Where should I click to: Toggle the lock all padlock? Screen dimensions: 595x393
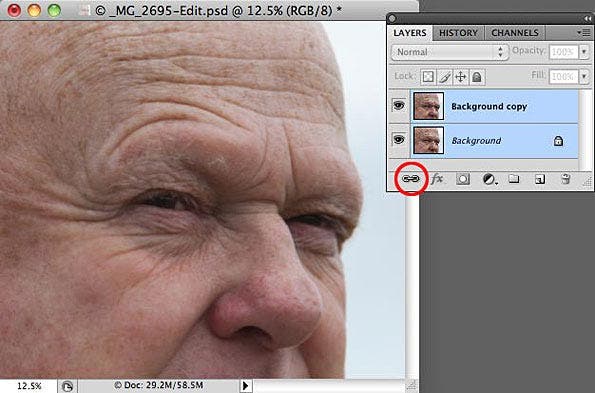(x=477, y=77)
